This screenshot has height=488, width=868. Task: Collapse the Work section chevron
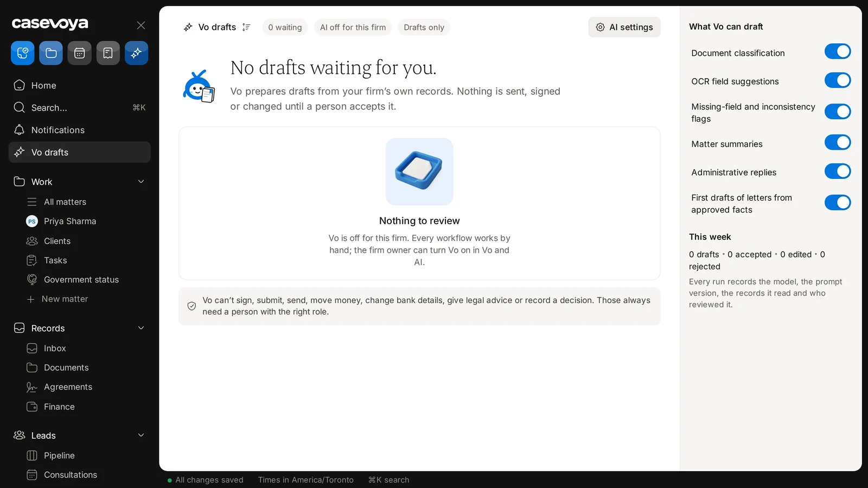pos(141,182)
